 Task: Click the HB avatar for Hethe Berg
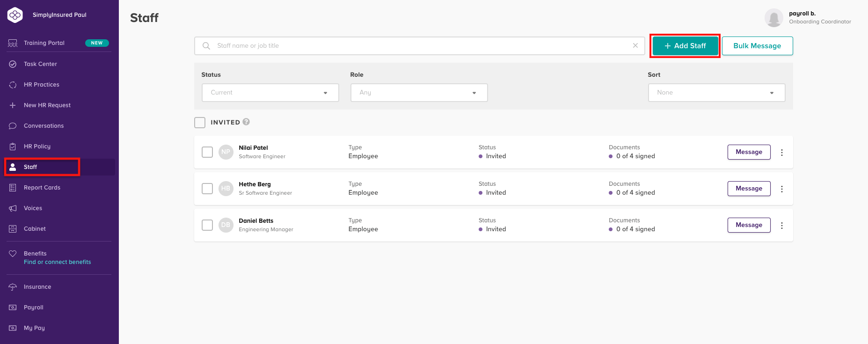[x=226, y=189]
